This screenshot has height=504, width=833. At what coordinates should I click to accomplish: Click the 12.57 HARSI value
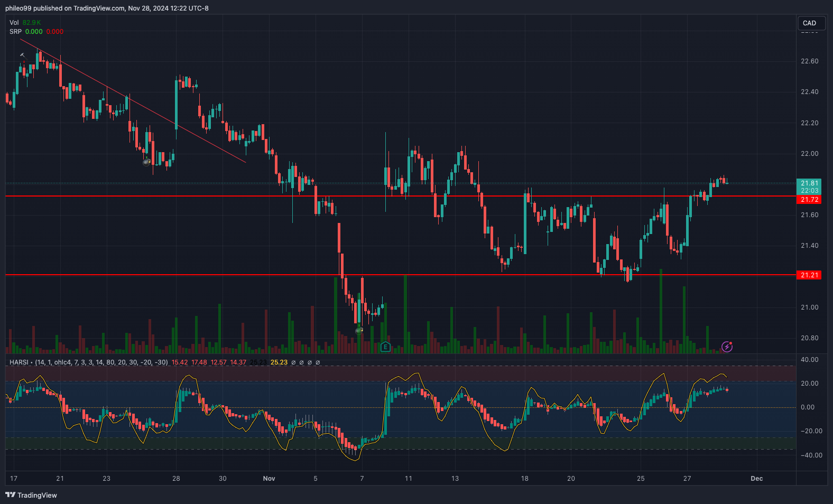pos(218,362)
